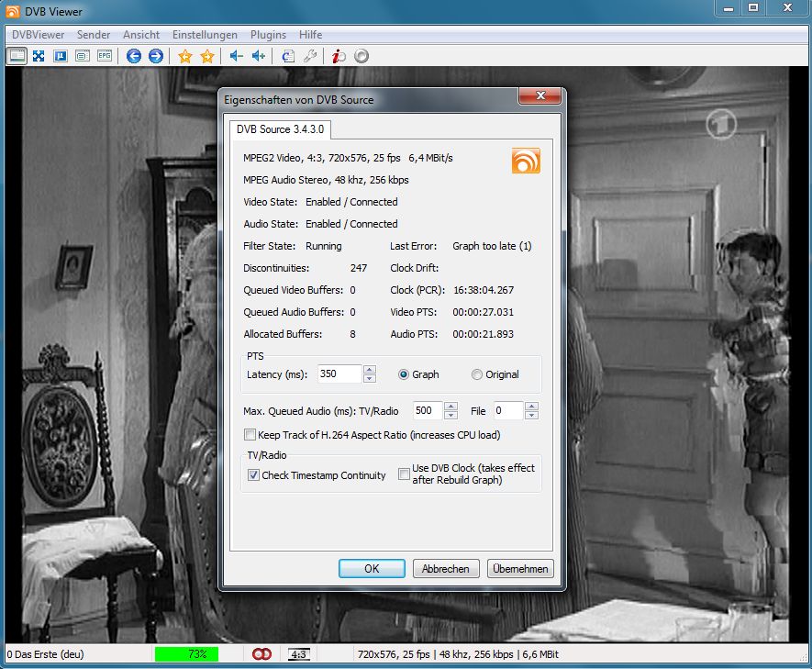This screenshot has width=812, height=669.
Task: Click Video PTS value 00:00:27.031
Action: 484,312
